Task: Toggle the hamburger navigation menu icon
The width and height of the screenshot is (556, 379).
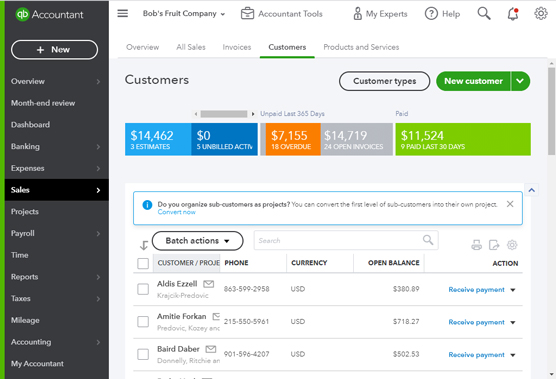Action: coord(123,13)
